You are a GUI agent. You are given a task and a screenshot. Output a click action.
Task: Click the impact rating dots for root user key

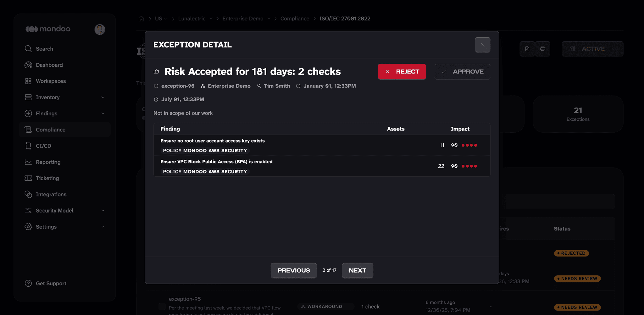[469, 145]
